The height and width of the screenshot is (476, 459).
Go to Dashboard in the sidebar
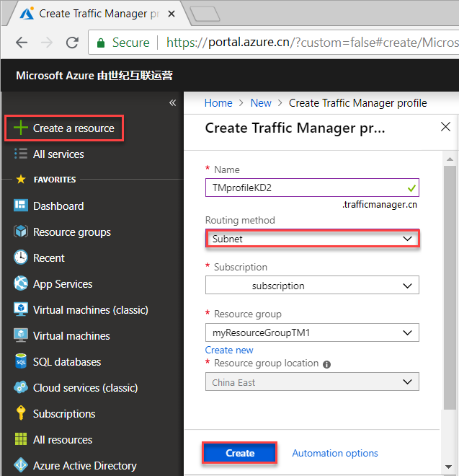click(x=58, y=206)
